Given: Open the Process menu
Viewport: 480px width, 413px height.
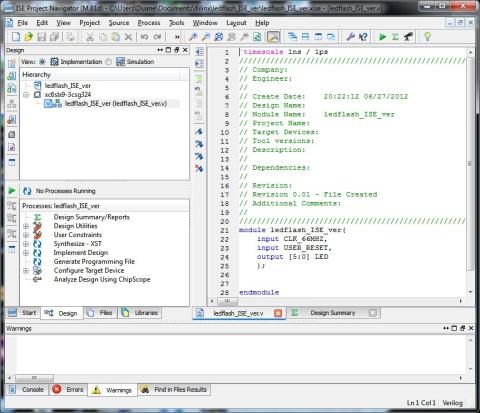Looking at the screenshot, I should (x=149, y=23).
